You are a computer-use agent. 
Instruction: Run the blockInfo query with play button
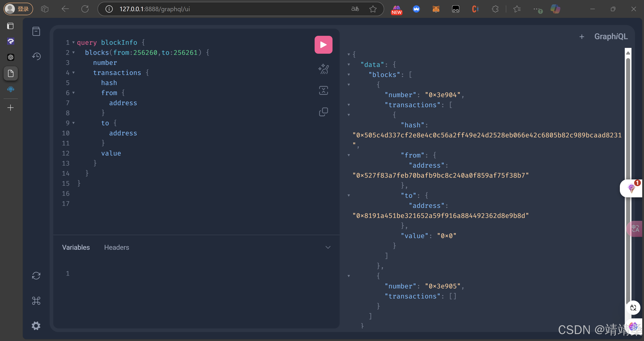(323, 45)
